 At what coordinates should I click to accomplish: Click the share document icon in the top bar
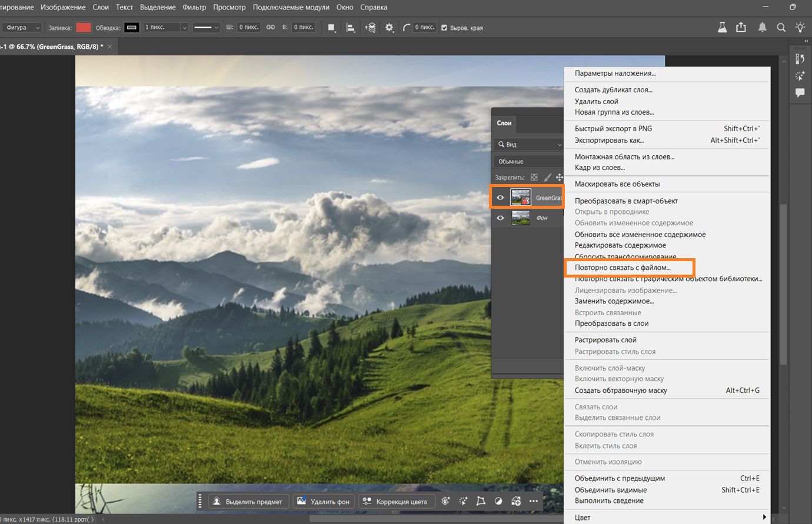pyautogui.click(x=741, y=28)
